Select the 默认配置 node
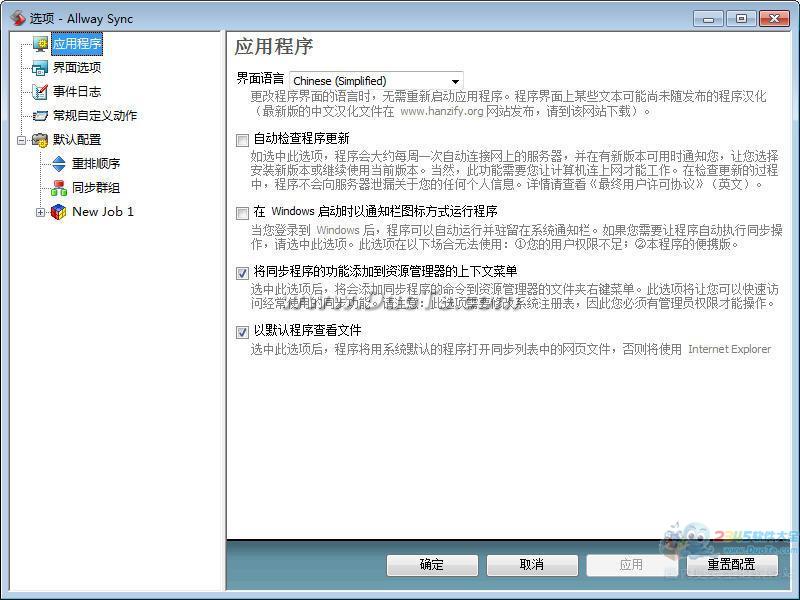This screenshot has height=600, width=800. [77, 140]
